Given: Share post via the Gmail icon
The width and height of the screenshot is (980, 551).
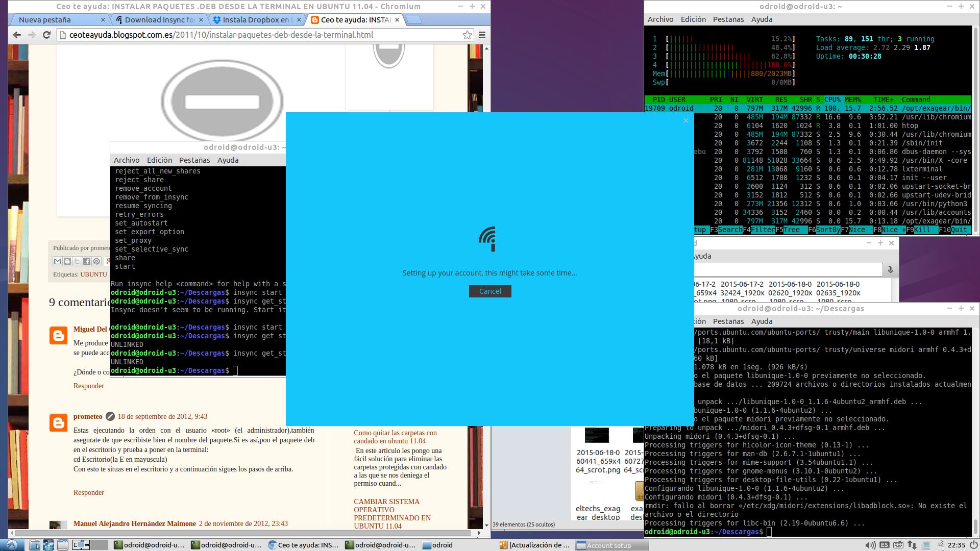Looking at the screenshot, I should (x=58, y=261).
